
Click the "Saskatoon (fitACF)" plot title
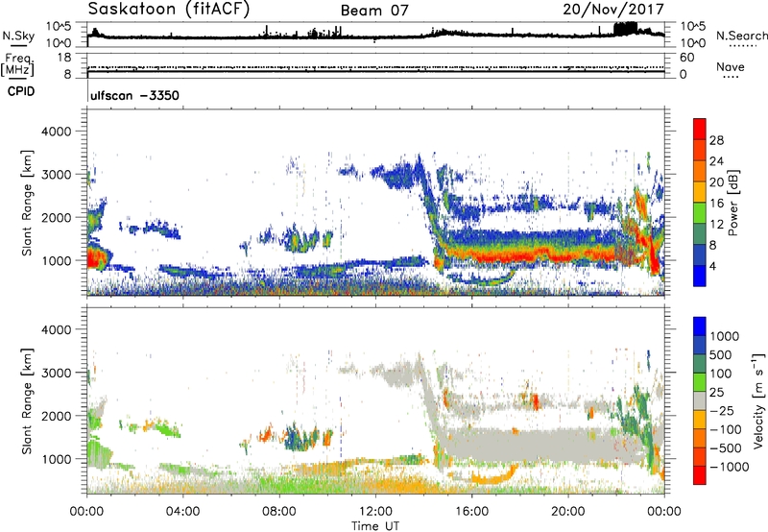click(169, 9)
